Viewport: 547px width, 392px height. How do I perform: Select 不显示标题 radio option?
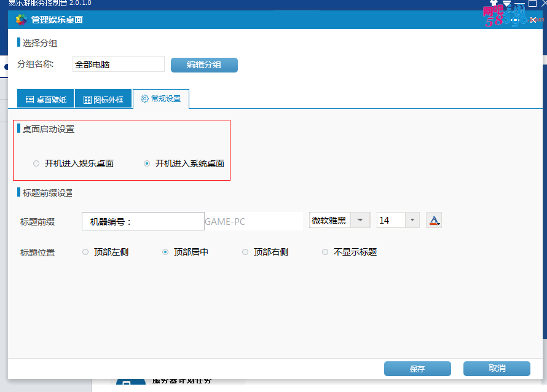325,252
